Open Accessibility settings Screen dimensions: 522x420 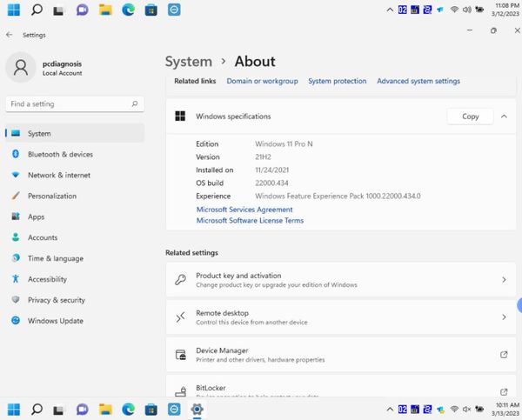coord(75,279)
